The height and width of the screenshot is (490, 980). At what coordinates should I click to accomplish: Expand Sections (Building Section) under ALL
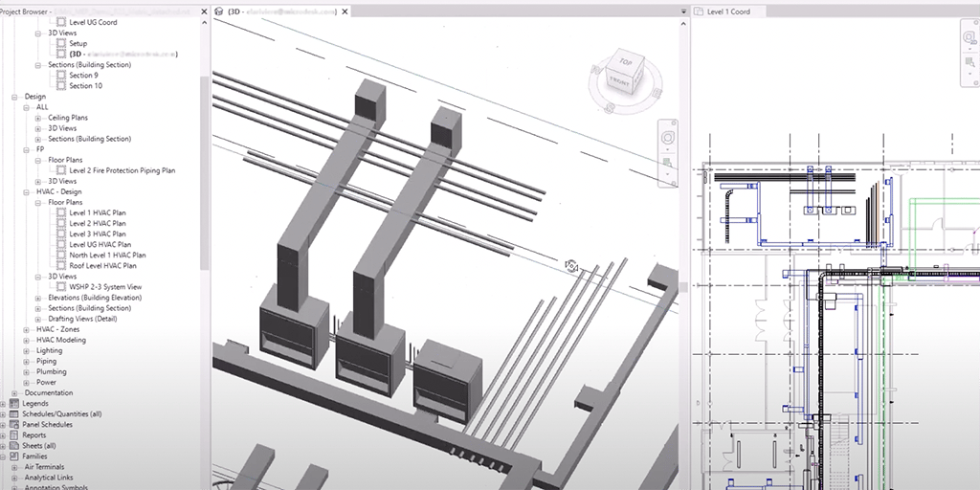pos(37,140)
